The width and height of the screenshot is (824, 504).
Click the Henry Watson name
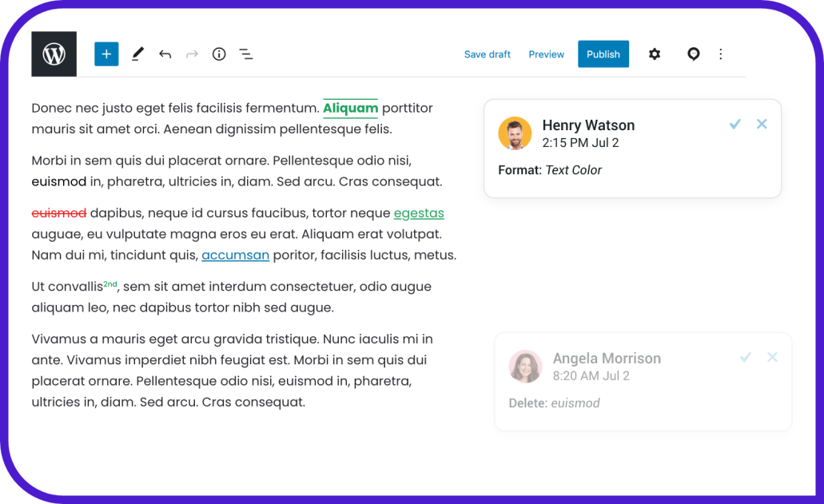(x=588, y=125)
